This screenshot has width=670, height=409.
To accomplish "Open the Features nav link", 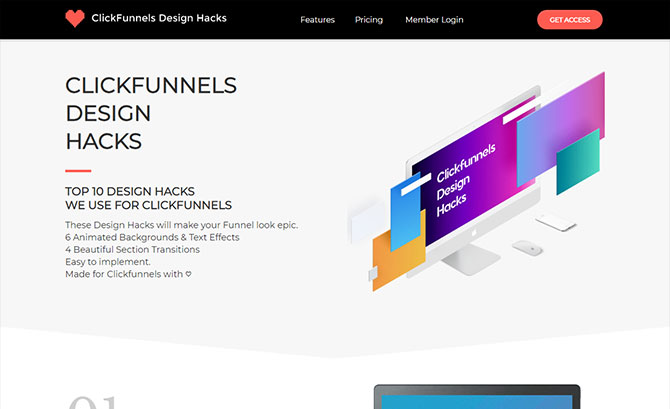I will pos(317,20).
